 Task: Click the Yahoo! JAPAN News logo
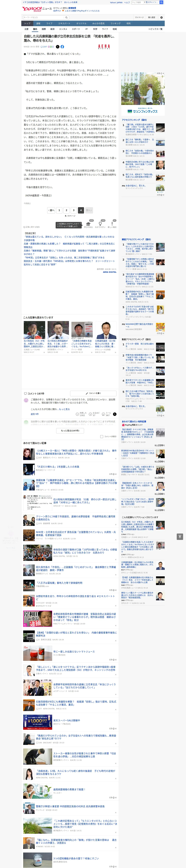point(37,9)
